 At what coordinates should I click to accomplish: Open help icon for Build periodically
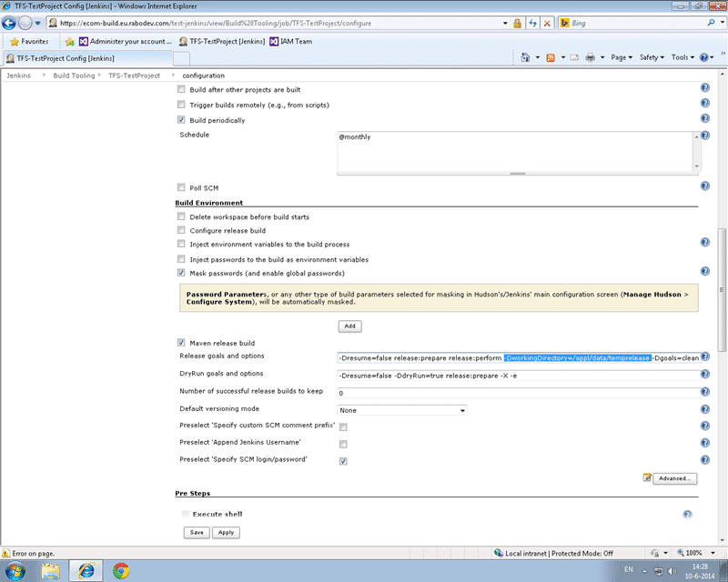(704, 118)
